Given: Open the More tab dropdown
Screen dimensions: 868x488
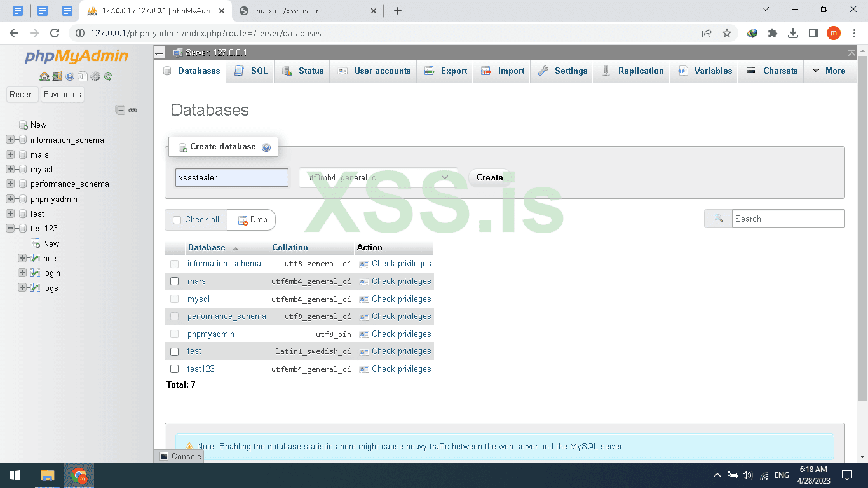Looking at the screenshot, I should click(x=829, y=71).
